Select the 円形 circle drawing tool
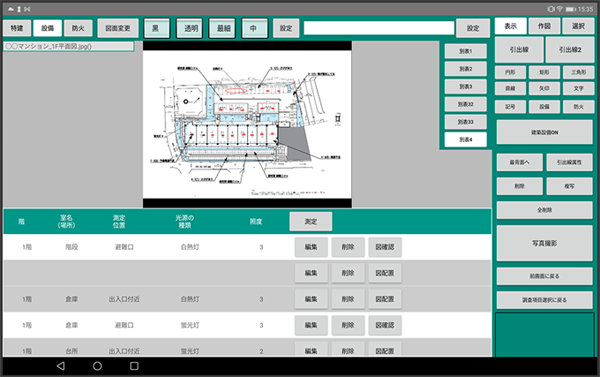Viewport: 600px width, 377px height. click(510, 72)
